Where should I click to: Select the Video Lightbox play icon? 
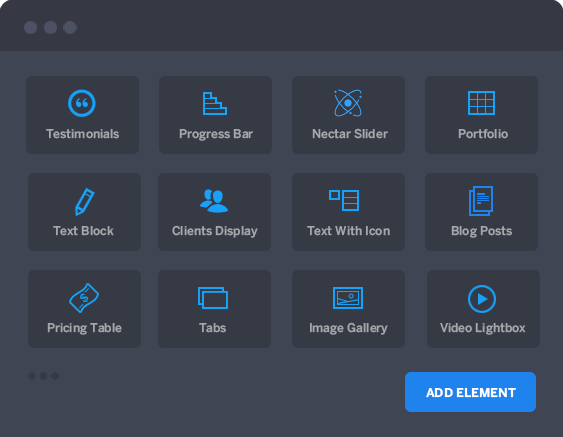tap(482, 299)
